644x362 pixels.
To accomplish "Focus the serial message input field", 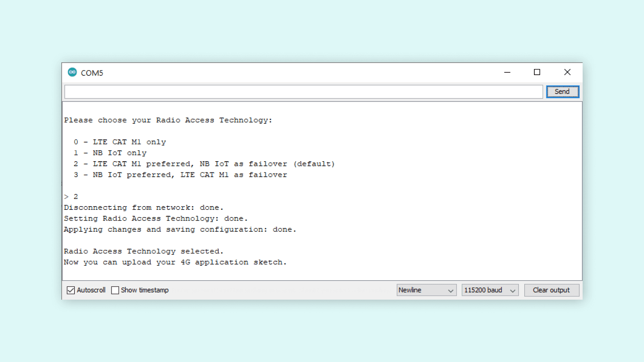I will (x=303, y=92).
